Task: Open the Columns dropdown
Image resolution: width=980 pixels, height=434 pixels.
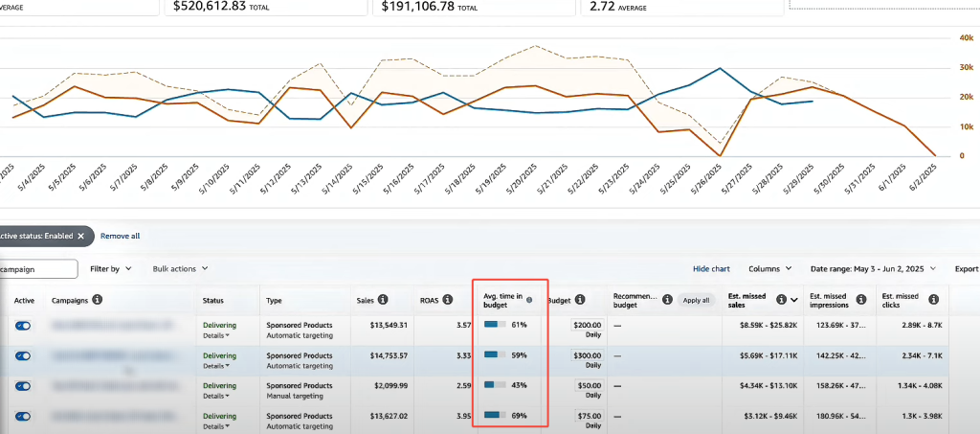Action: (769, 269)
